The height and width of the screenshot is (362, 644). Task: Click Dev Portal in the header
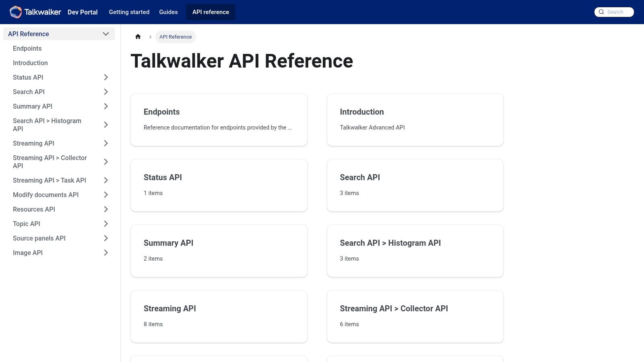(x=83, y=12)
